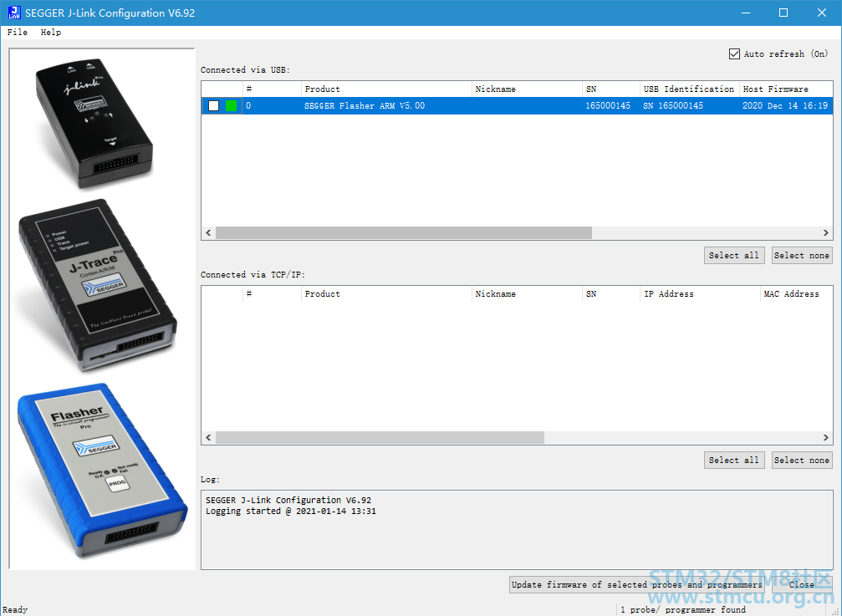Click right scroll arrow of USB list

[826, 233]
